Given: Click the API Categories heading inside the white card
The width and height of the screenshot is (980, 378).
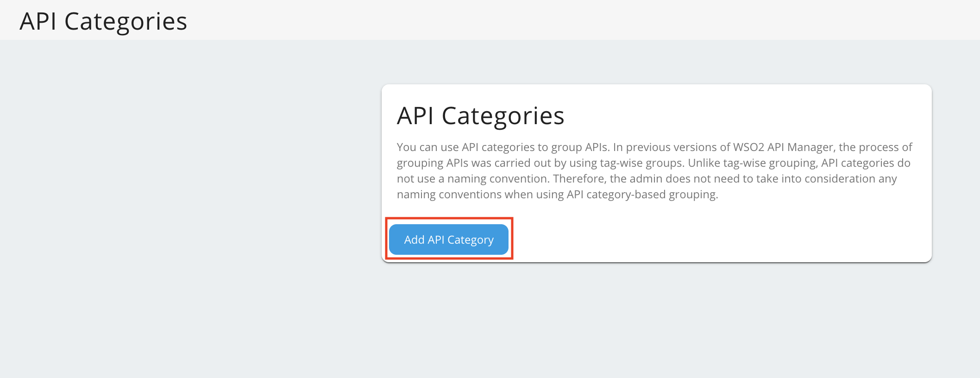Looking at the screenshot, I should click(x=480, y=116).
